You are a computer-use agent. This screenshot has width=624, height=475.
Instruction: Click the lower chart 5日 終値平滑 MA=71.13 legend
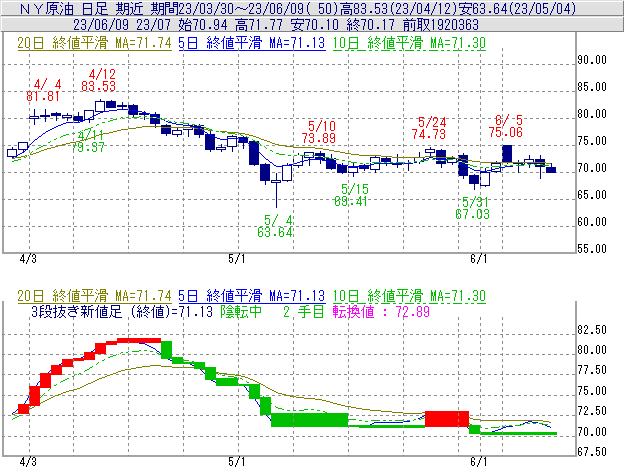(252, 296)
